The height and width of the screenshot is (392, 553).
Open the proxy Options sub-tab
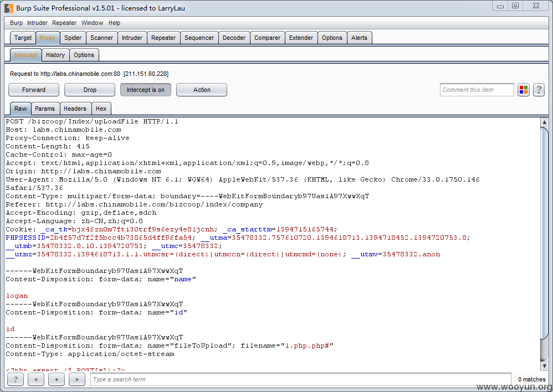[x=84, y=55]
